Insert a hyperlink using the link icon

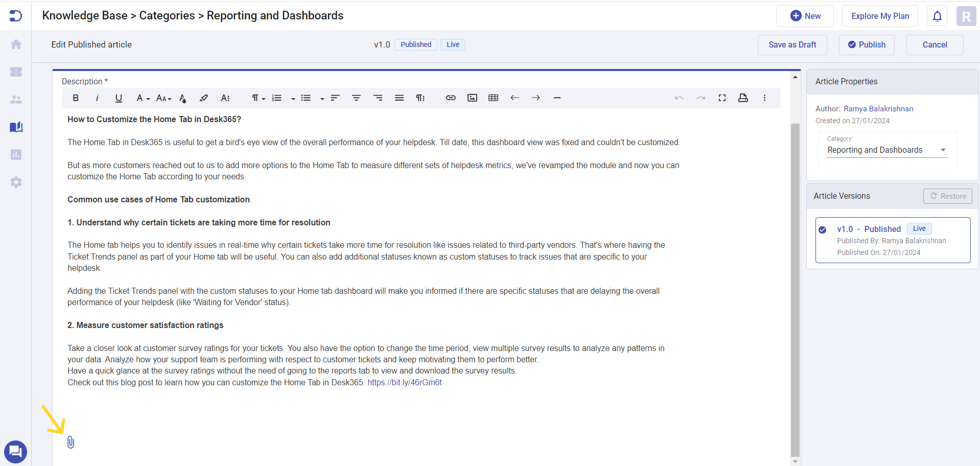[451, 98]
